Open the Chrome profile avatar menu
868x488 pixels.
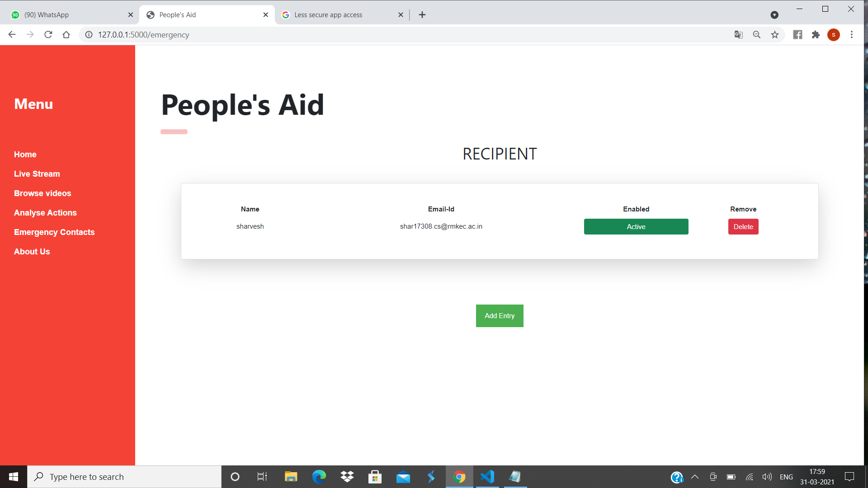(834, 35)
